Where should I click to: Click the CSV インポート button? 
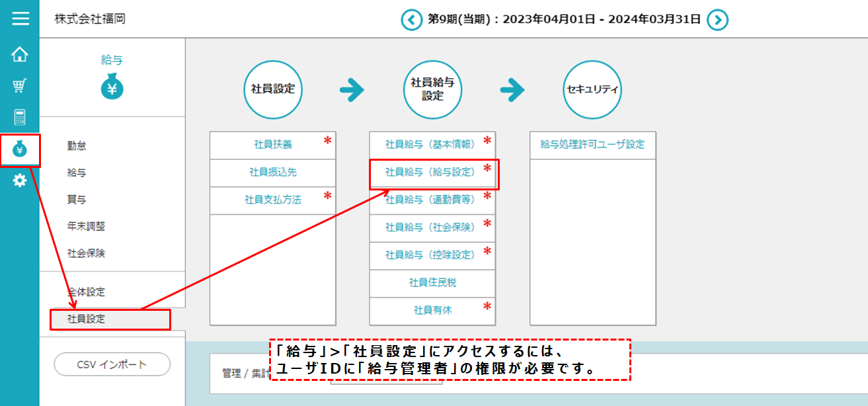pos(111,364)
